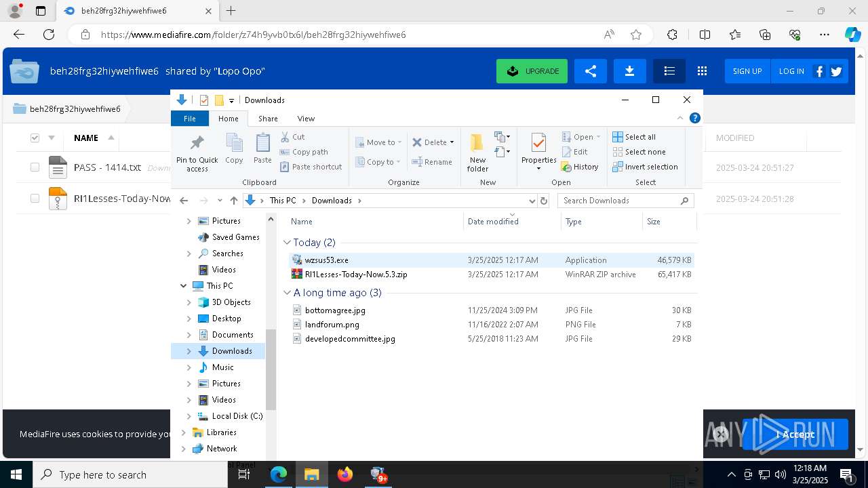Screen dimensions: 868x488
Task: Open Task View on taskbar
Action: [244, 474]
